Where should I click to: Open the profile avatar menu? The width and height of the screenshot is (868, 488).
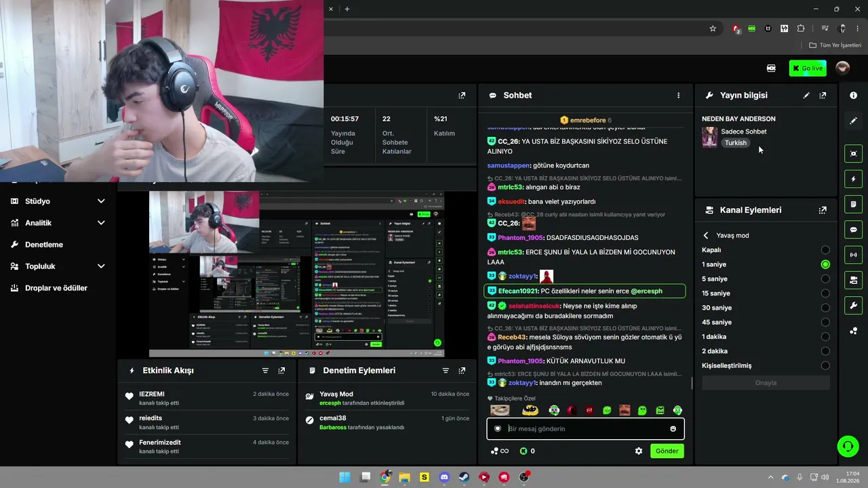point(842,68)
